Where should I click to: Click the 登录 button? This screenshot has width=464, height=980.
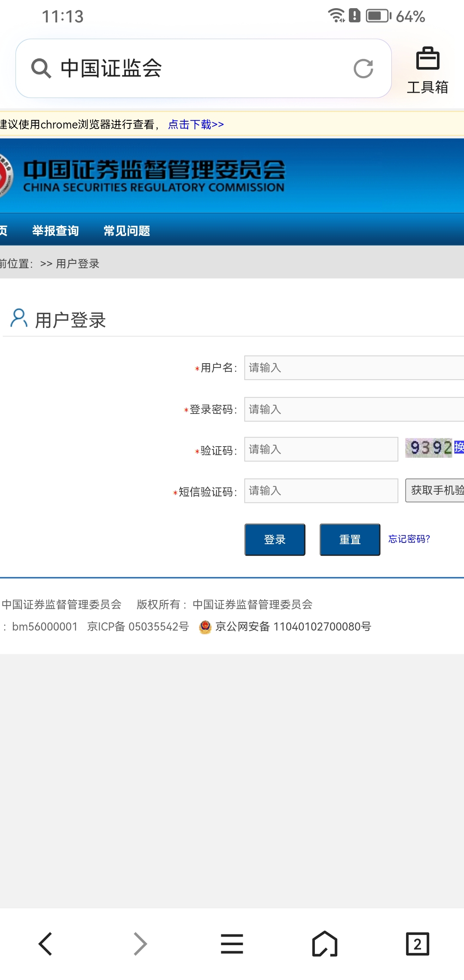tap(275, 539)
